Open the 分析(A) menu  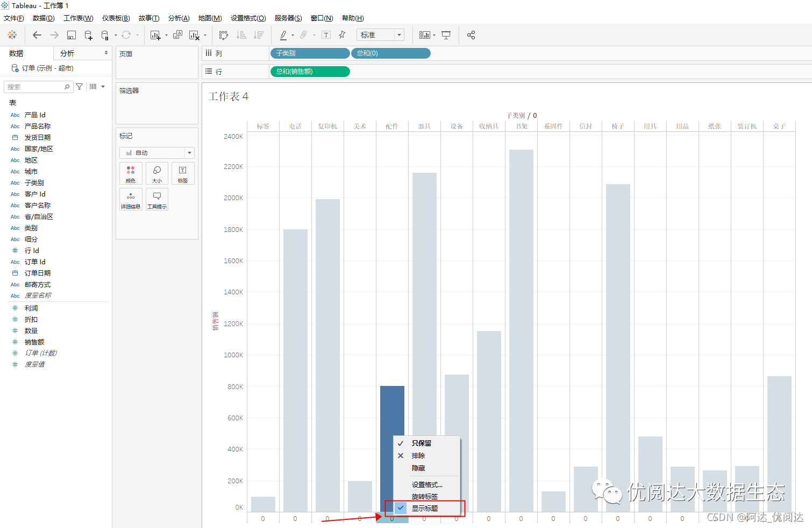click(x=179, y=18)
